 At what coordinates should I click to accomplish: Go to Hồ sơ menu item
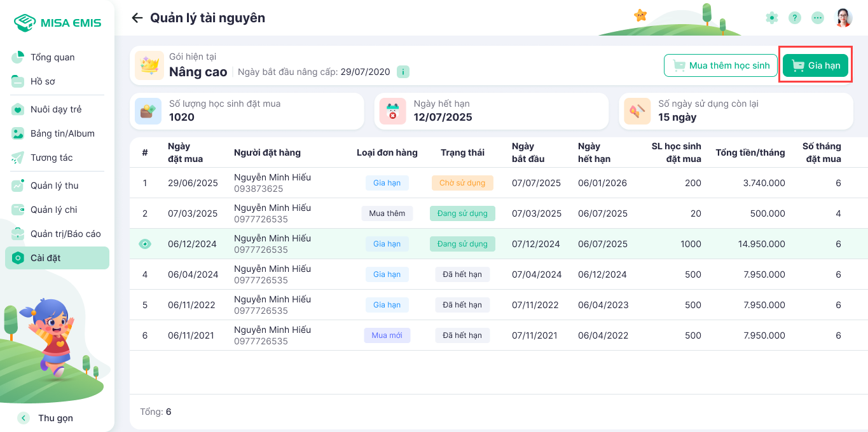[43, 81]
